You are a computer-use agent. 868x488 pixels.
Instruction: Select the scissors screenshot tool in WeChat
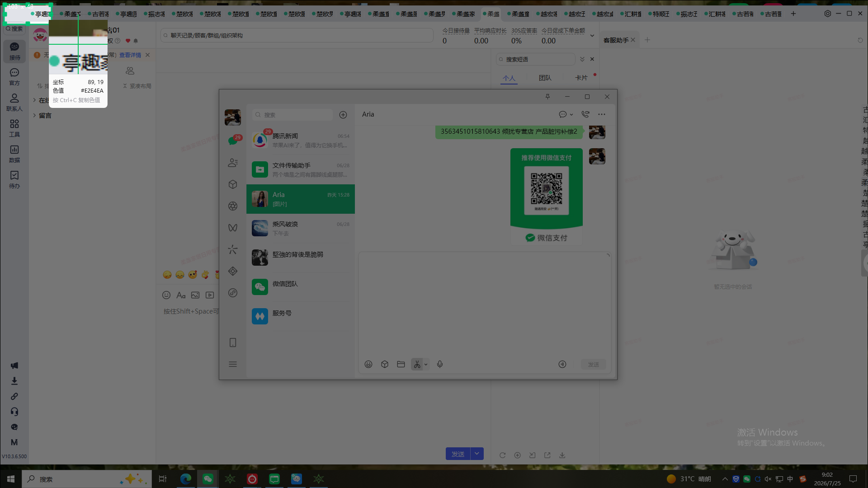(417, 364)
